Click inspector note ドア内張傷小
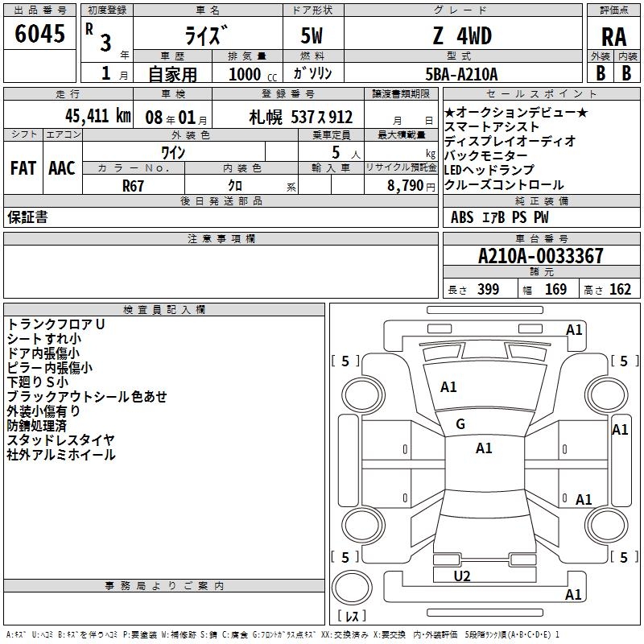Screen dimensions: 644x644 click(43, 353)
